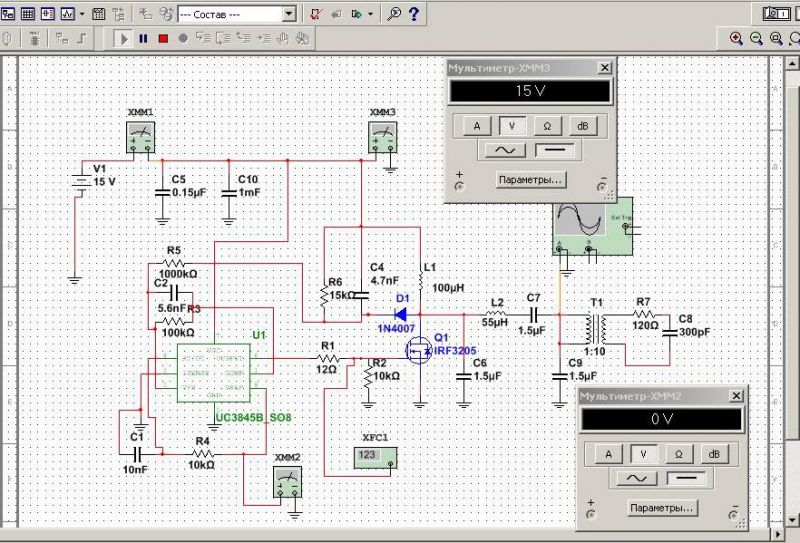This screenshot has height=543, width=800.
Task: Open the "Состав" in-use list dropdown
Action: pyautogui.click(x=289, y=14)
